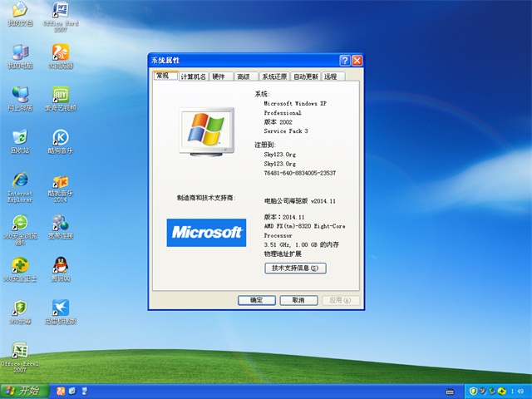This screenshot has width=532, height=399.
Task: Go to the 系统还原 (System Restore) tab
Action: pyautogui.click(x=274, y=76)
